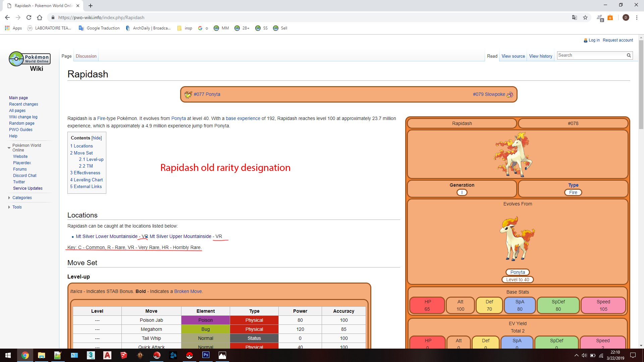Screen dimensions: 644x362
Task: Open PWO Guides in sidebar
Action: [20, 130]
